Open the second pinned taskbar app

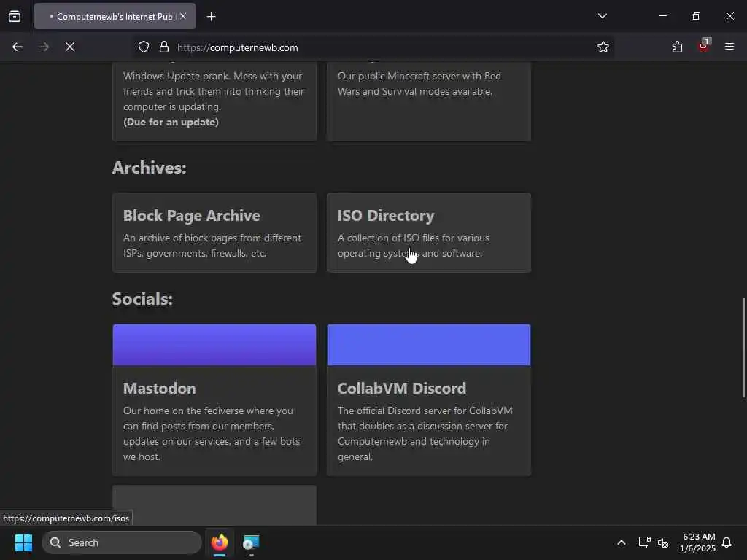[251, 542]
